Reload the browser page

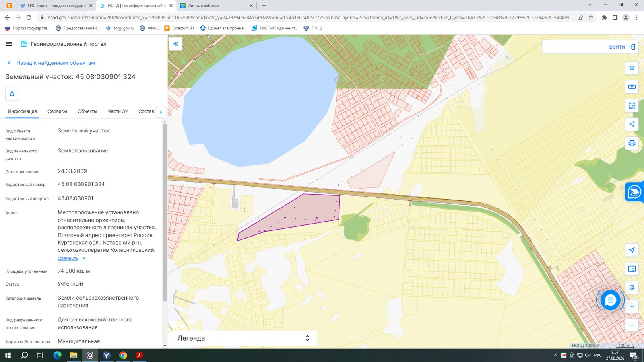pyautogui.click(x=29, y=17)
